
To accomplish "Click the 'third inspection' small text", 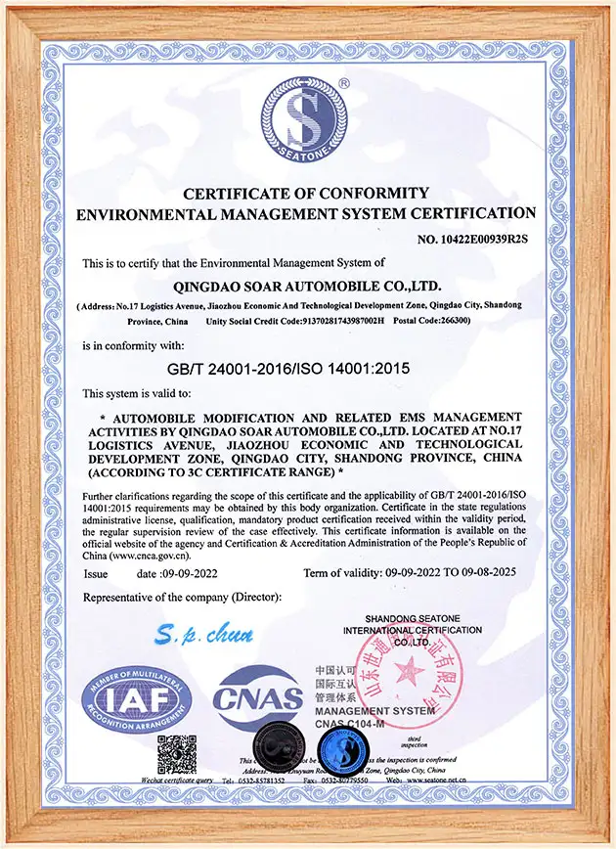I will [415, 741].
